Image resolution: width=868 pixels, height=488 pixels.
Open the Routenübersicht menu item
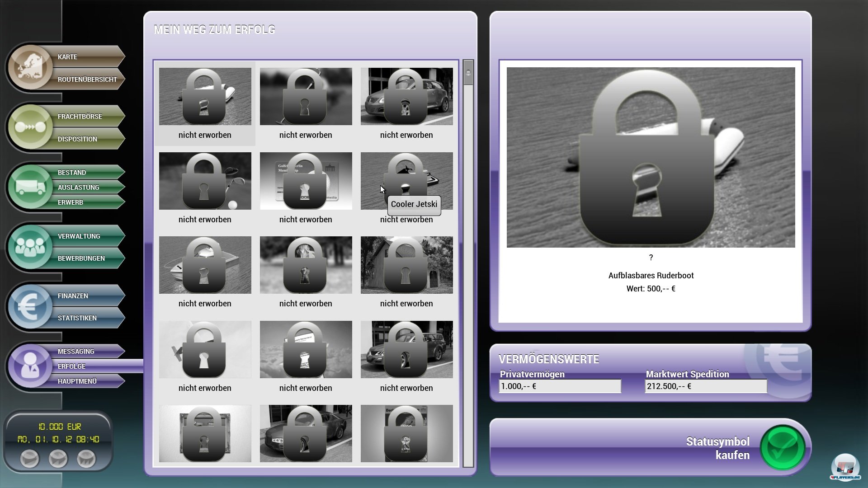(x=87, y=79)
